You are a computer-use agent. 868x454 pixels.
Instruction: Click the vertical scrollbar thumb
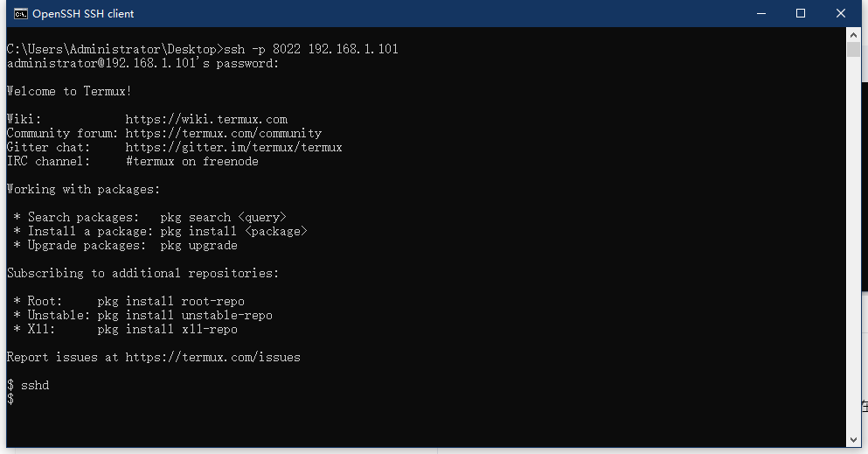854,49
